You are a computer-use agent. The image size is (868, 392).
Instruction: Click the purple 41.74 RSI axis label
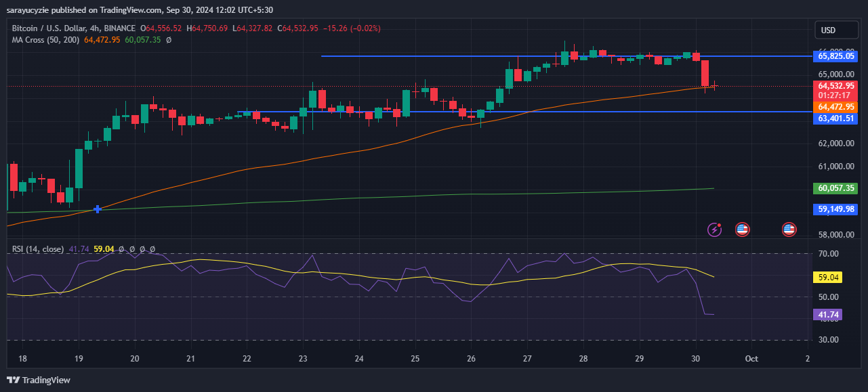click(829, 314)
